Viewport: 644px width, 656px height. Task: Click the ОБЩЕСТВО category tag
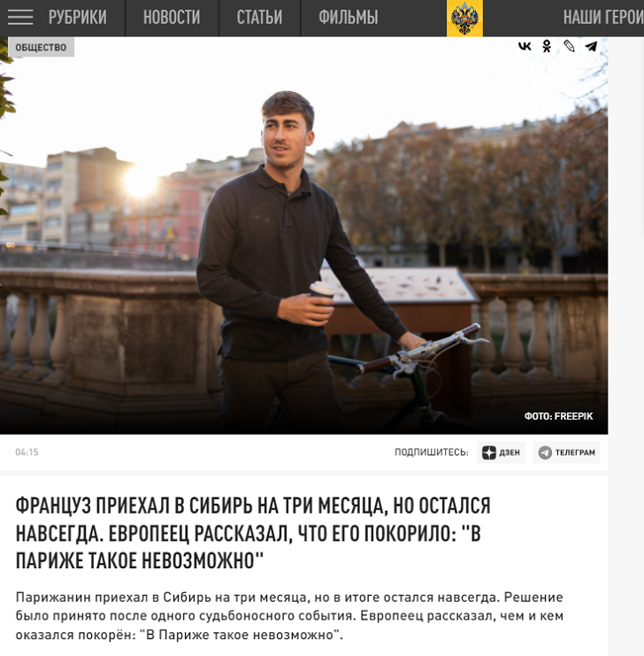(x=41, y=47)
